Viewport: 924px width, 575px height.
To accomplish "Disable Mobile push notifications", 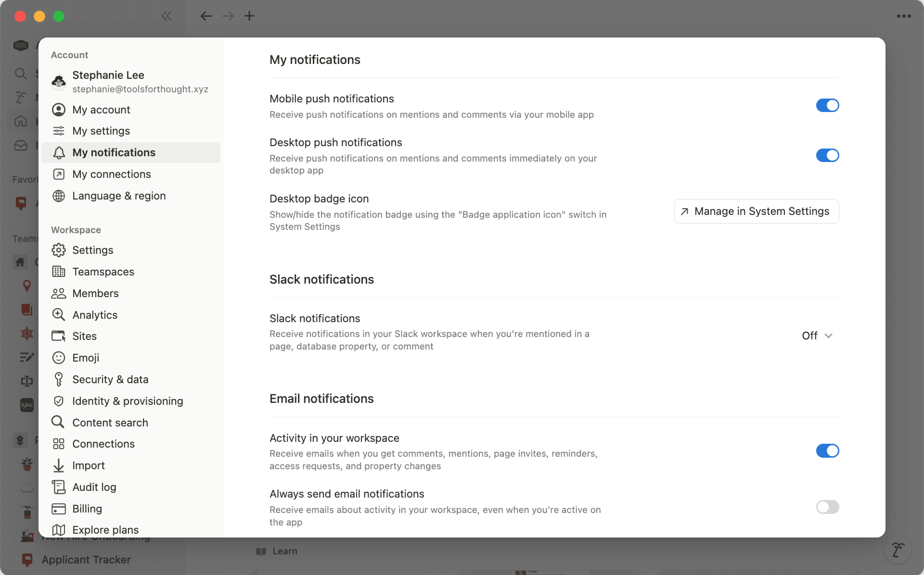I will coord(827,106).
